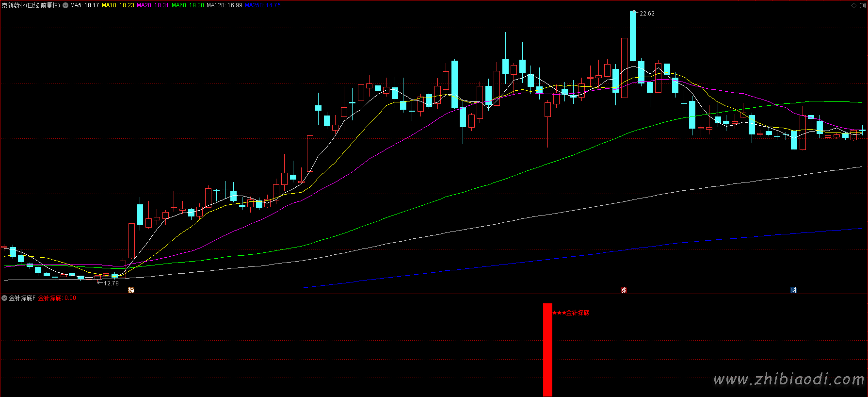Click the 京新药业 stock title label
868x397 pixels.
tap(31, 5)
